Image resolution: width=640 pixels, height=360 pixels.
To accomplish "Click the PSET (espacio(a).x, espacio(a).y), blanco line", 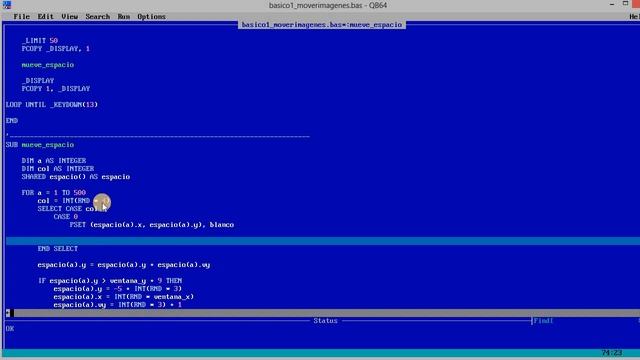I will pos(152,225).
